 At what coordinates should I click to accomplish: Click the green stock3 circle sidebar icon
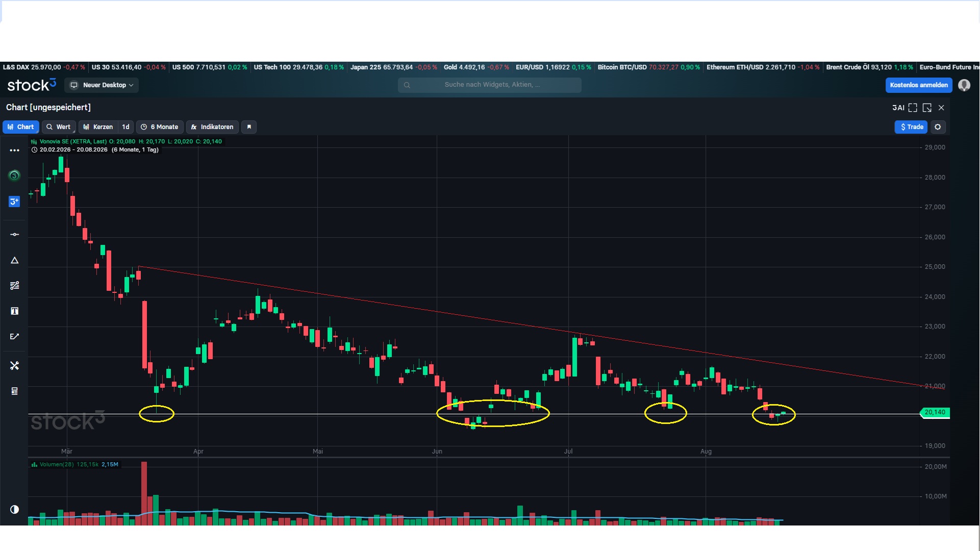click(14, 176)
